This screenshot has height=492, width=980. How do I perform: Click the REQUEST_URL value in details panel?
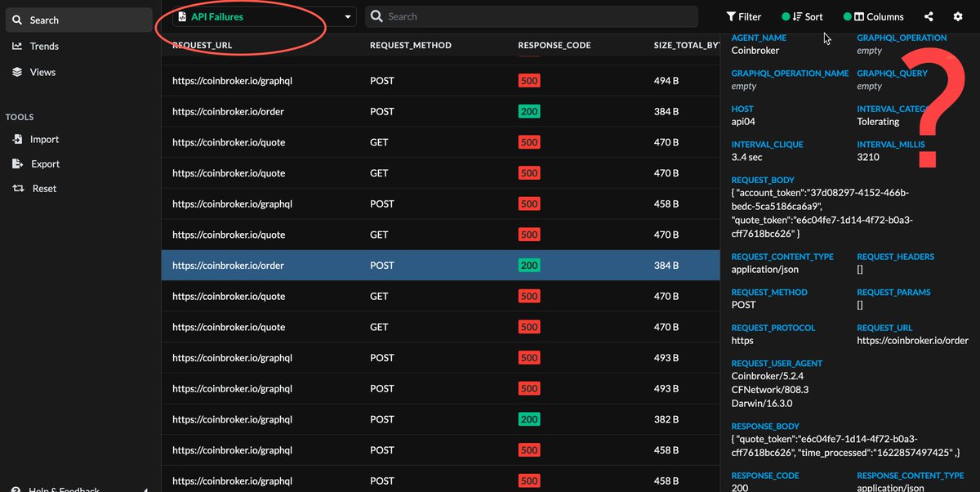point(913,340)
